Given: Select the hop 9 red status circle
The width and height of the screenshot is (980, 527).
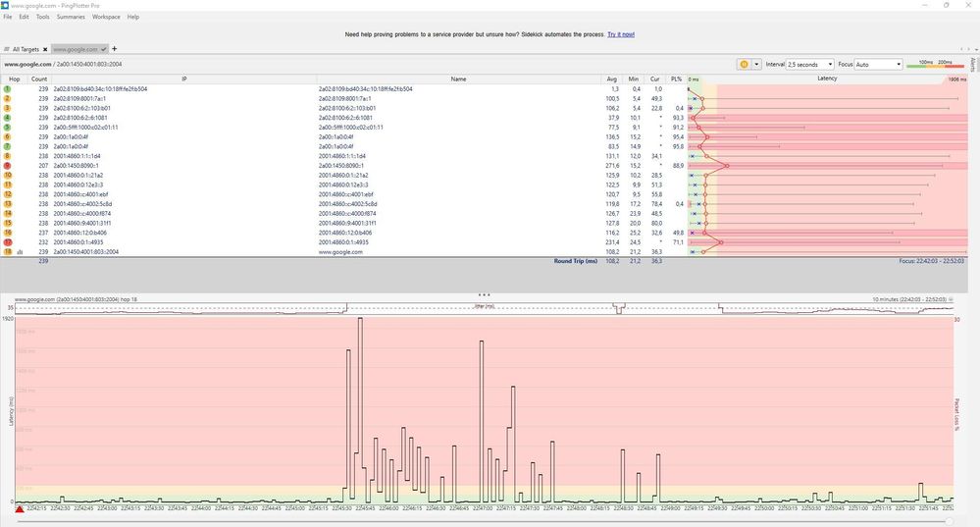Looking at the screenshot, I should (8, 166).
